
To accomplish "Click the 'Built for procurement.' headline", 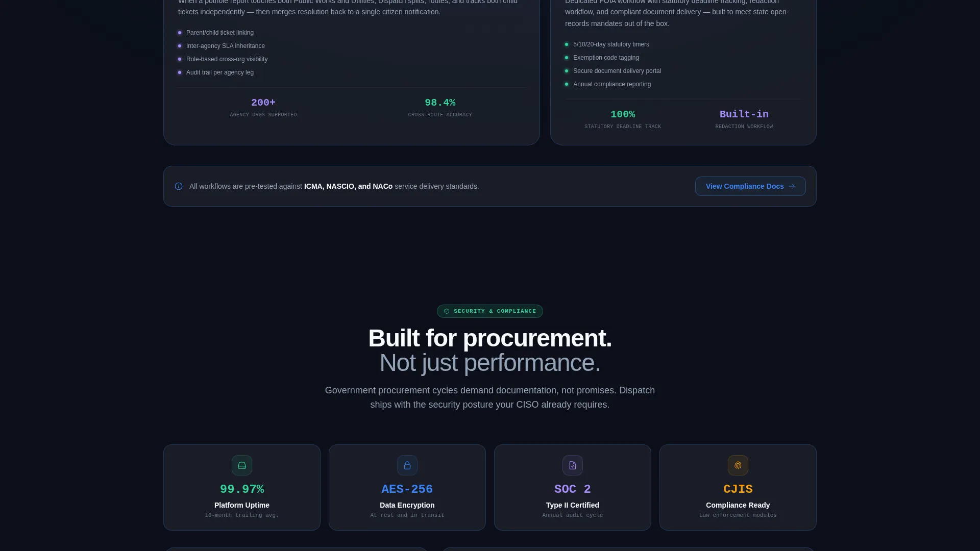I will [490, 338].
